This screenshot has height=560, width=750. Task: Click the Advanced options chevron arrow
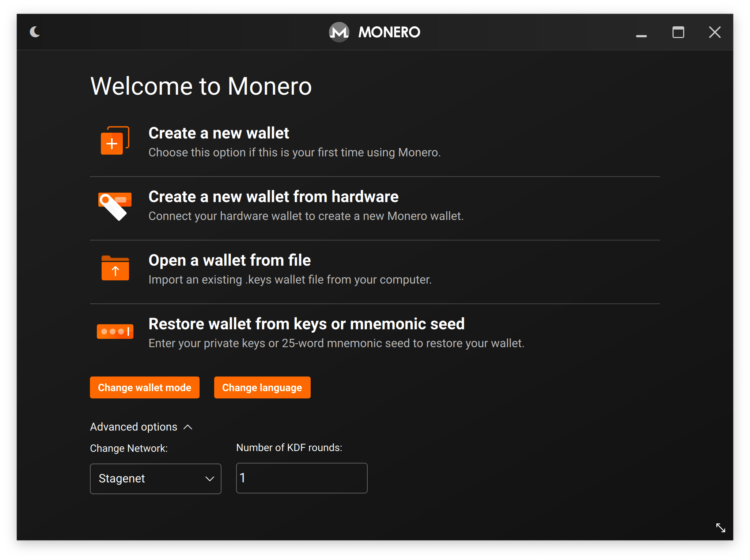pyautogui.click(x=188, y=427)
